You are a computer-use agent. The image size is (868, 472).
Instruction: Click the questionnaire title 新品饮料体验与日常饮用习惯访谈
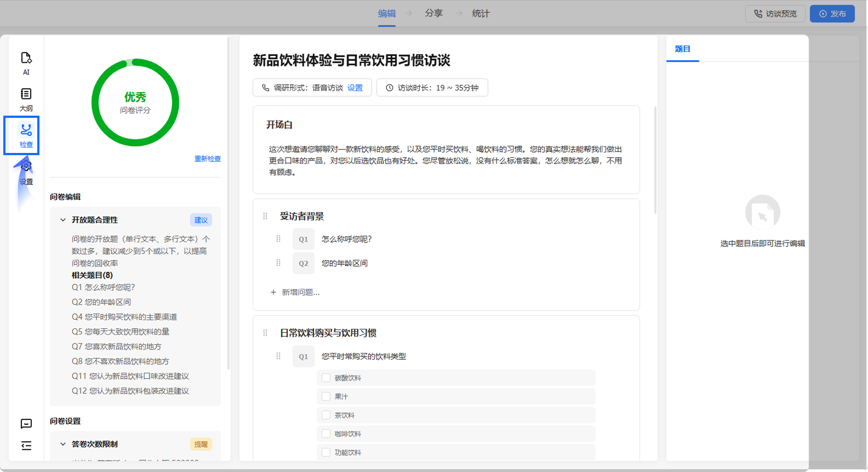coord(352,61)
